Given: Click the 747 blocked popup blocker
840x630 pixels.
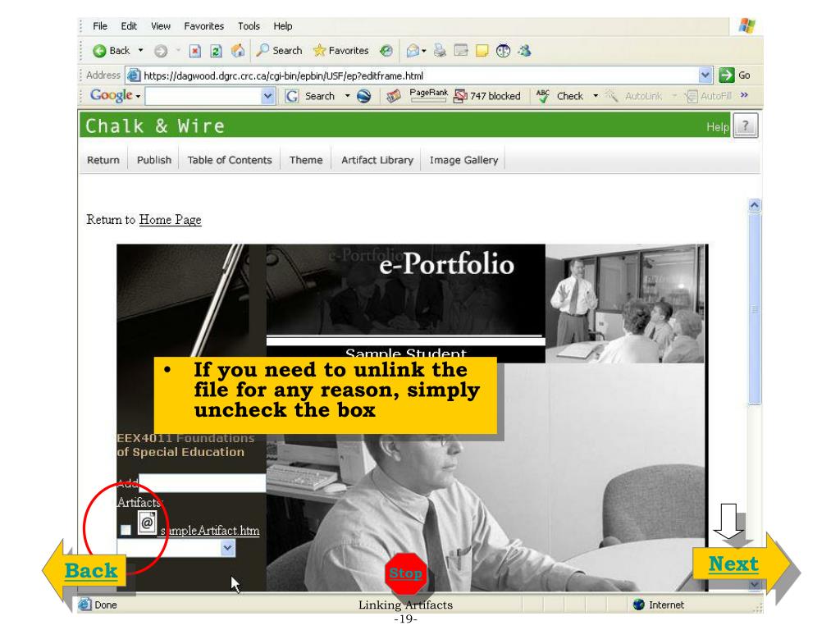Looking at the screenshot, I should click(x=487, y=96).
